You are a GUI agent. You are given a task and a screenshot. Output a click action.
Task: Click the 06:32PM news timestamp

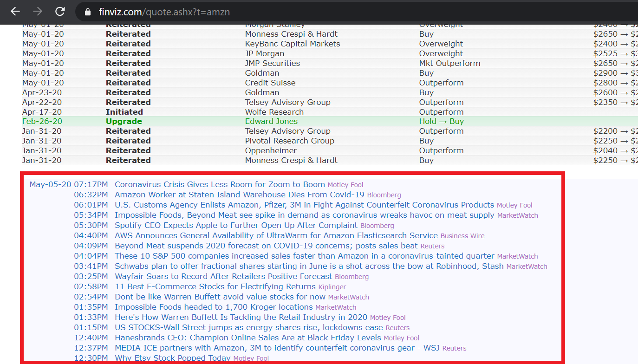tap(91, 195)
